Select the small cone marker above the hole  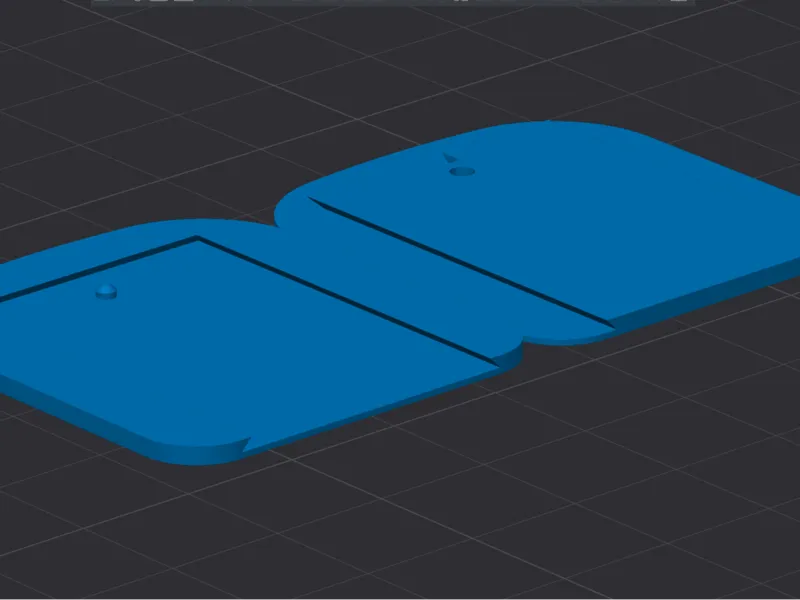click(x=449, y=158)
